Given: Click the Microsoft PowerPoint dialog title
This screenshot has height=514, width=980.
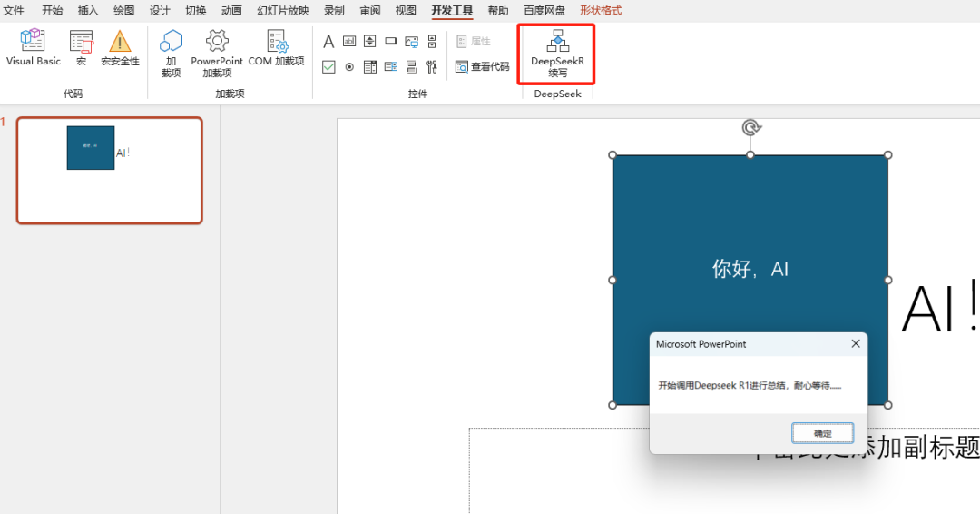Looking at the screenshot, I should (x=701, y=344).
